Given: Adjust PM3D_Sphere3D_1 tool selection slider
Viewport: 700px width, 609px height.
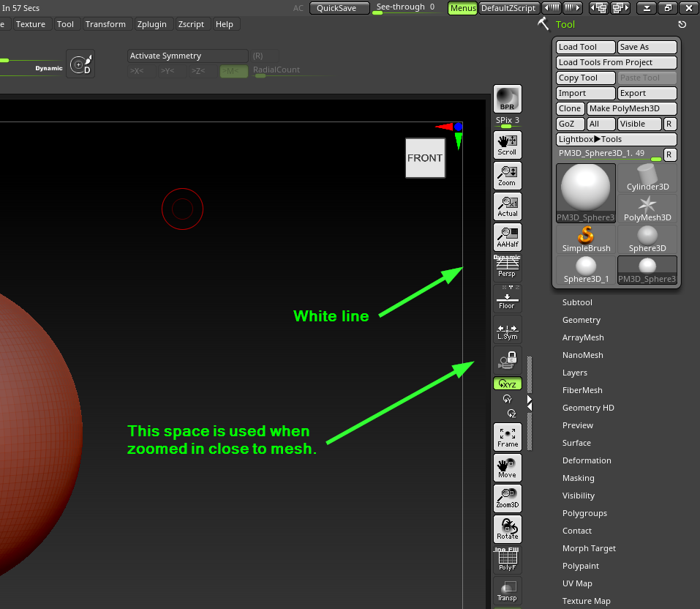Looking at the screenshot, I should 609,154.
